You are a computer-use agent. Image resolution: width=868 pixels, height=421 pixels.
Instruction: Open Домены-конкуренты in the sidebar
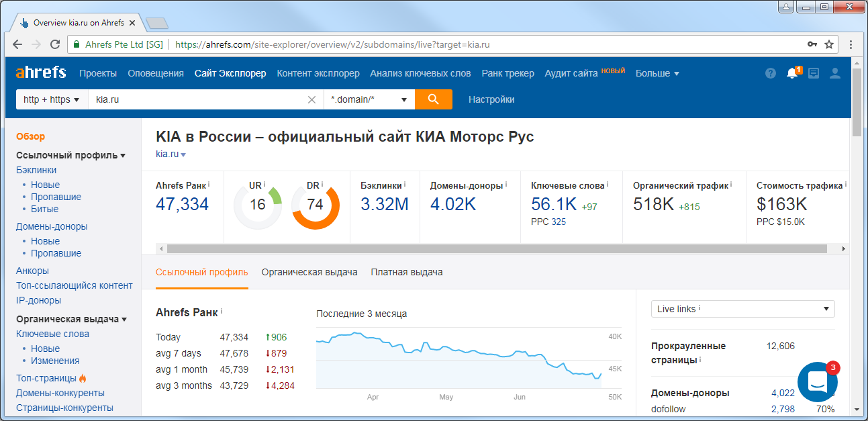pyautogui.click(x=60, y=393)
